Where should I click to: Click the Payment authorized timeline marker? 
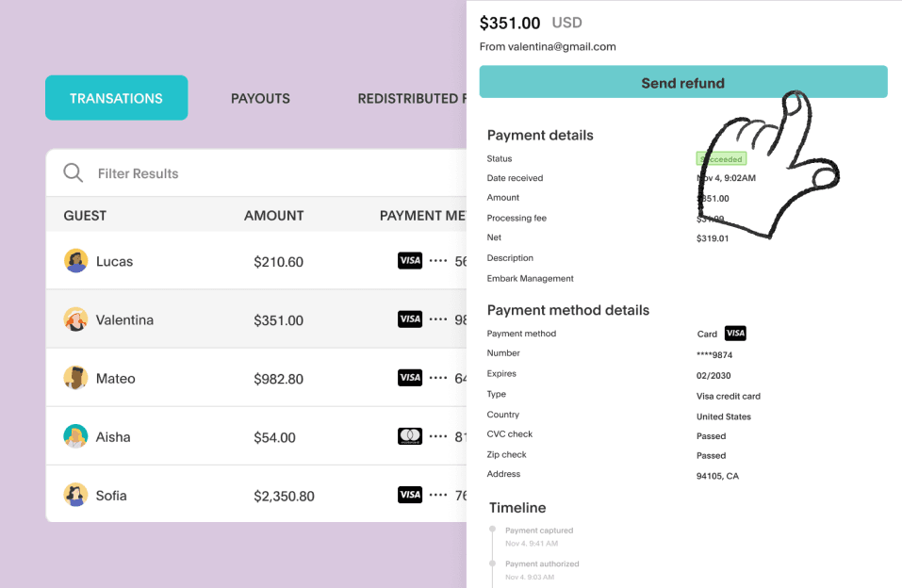point(492,563)
